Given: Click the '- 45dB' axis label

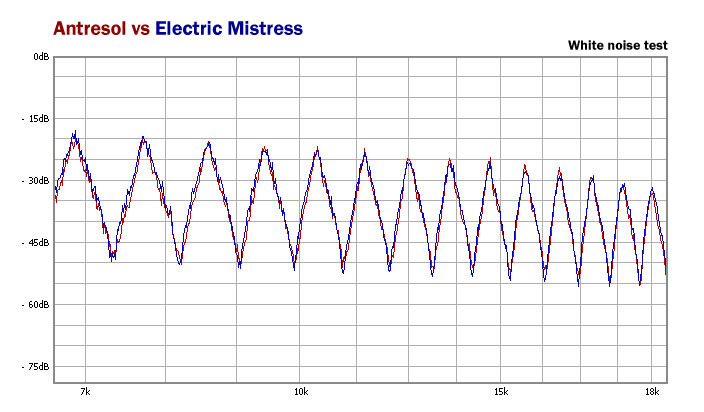Looking at the screenshot, I should tap(35, 242).
